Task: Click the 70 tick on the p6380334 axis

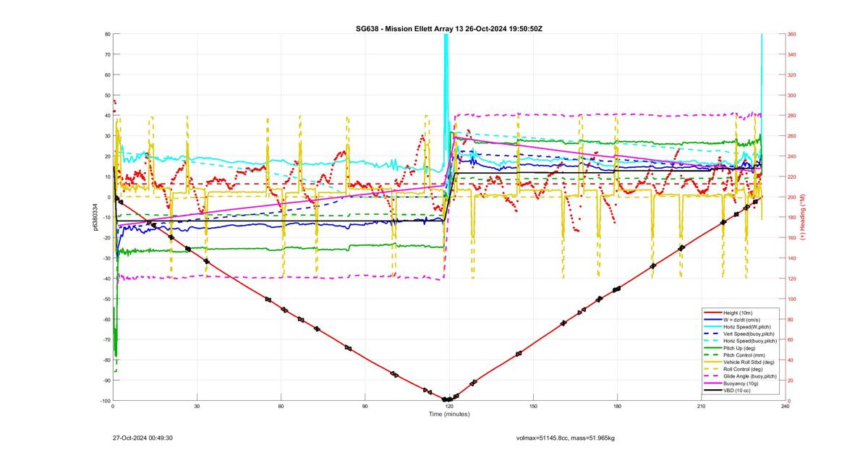Action: pyautogui.click(x=107, y=54)
